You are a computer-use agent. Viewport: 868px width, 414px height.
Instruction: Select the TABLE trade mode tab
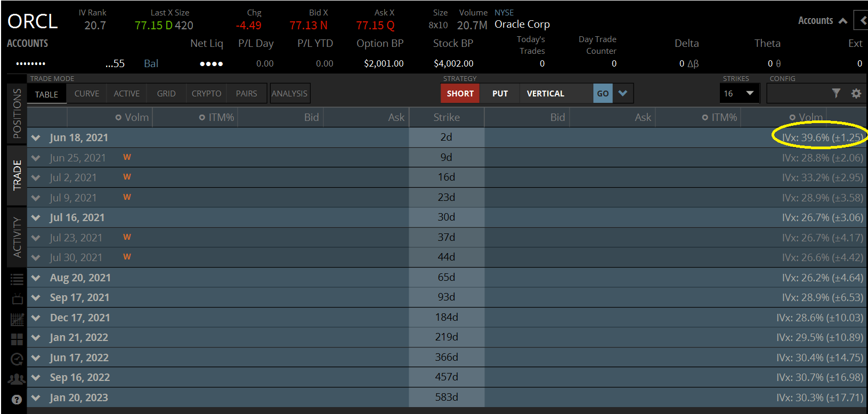tap(46, 94)
